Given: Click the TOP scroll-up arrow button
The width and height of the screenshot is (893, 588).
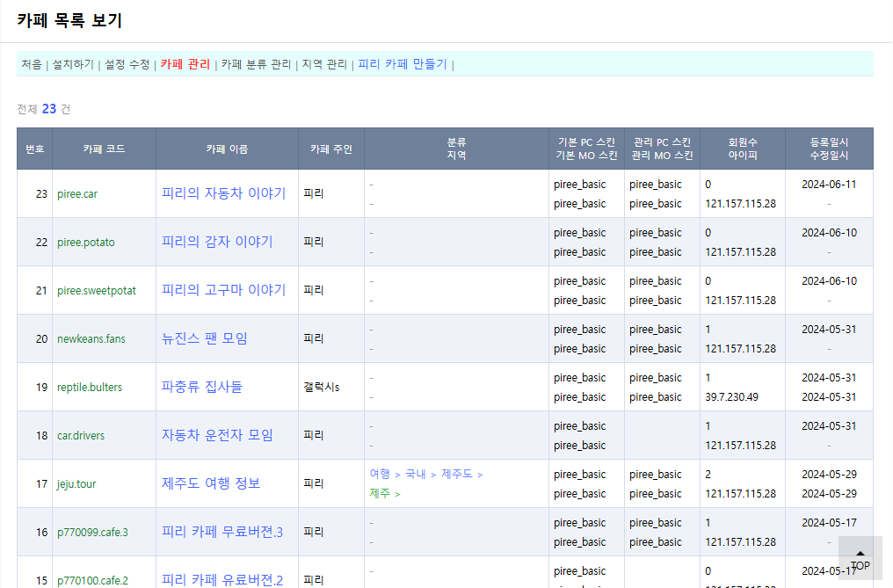Looking at the screenshot, I should click(x=860, y=558).
